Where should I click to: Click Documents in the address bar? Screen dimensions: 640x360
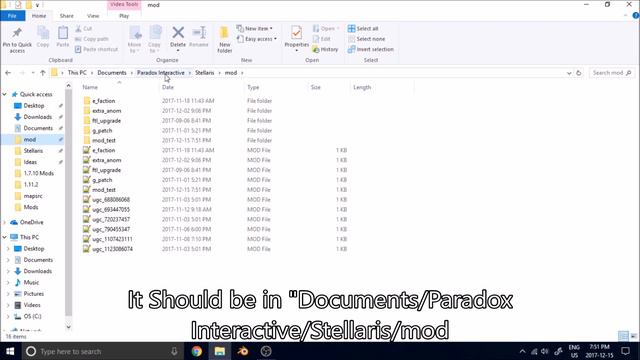pyautogui.click(x=112, y=73)
